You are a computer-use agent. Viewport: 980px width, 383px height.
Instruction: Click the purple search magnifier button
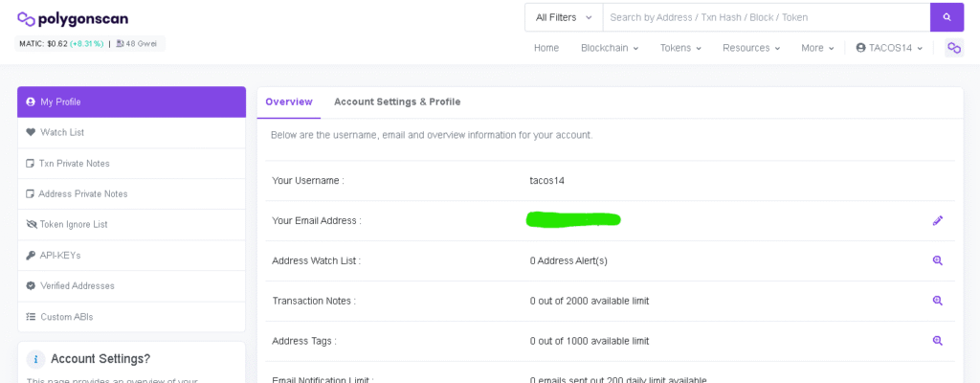pos(946,17)
